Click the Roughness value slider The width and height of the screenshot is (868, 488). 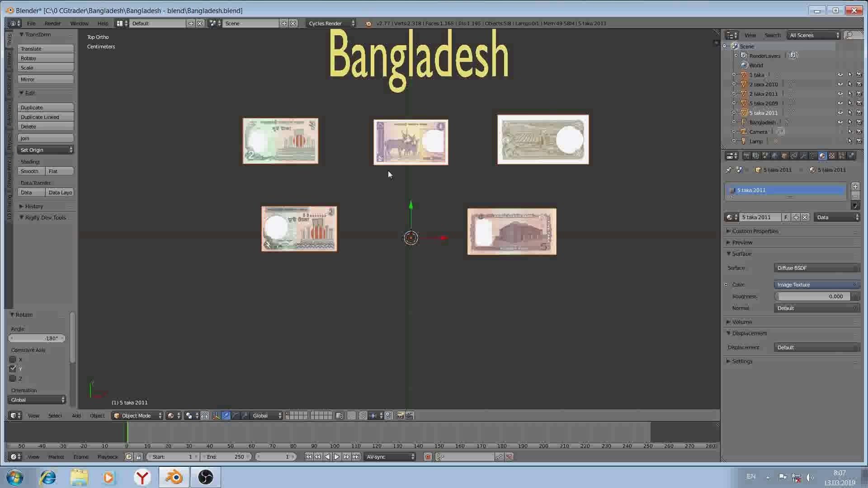[812, 296]
